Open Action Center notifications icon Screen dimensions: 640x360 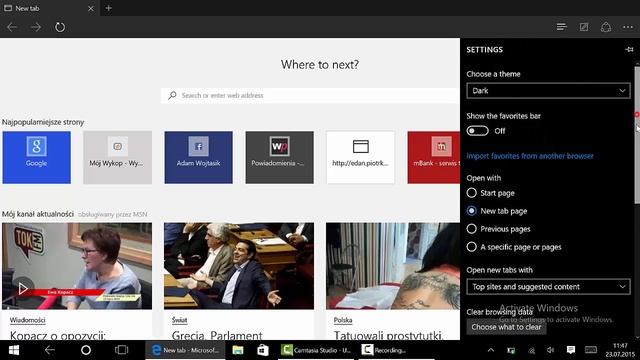[x=571, y=350]
